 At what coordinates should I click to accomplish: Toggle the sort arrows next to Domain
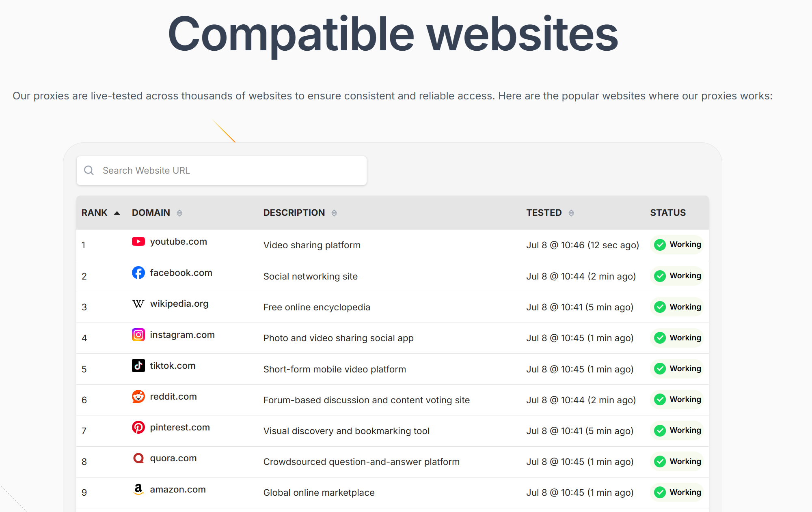pos(179,213)
